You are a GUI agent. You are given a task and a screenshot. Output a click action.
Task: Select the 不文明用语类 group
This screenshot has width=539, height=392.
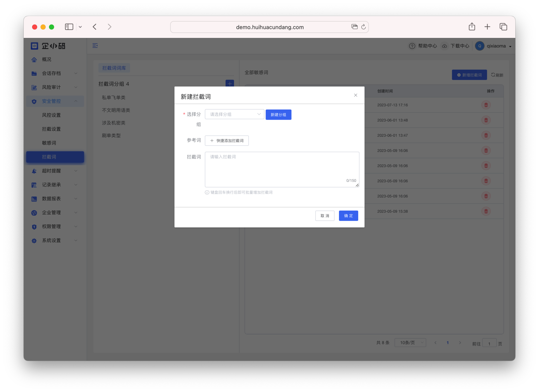pyautogui.click(x=116, y=110)
